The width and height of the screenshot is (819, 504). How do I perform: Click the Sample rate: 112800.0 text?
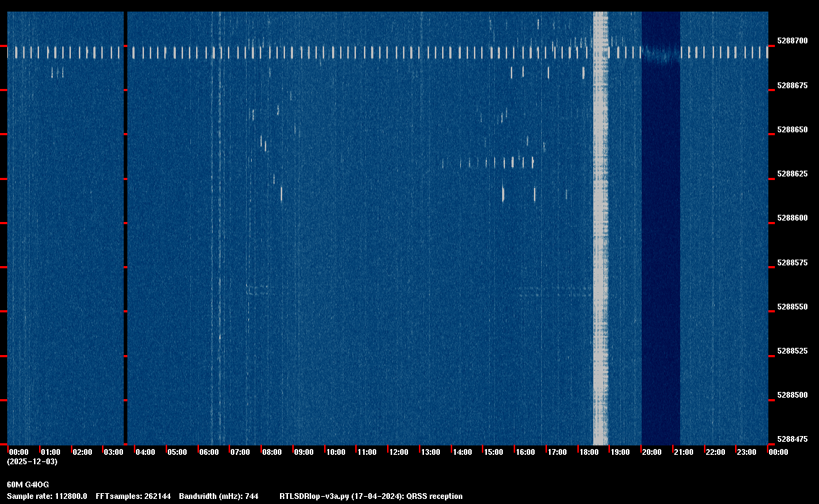tap(47, 496)
